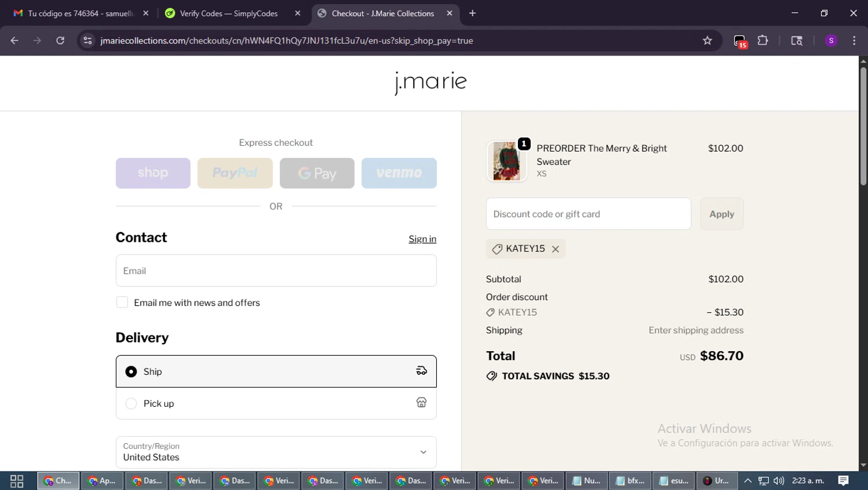The height and width of the screenshot is (490, 868).
Task: Click the Merry & Bright Sweater thumbnail
Action: 507,161
